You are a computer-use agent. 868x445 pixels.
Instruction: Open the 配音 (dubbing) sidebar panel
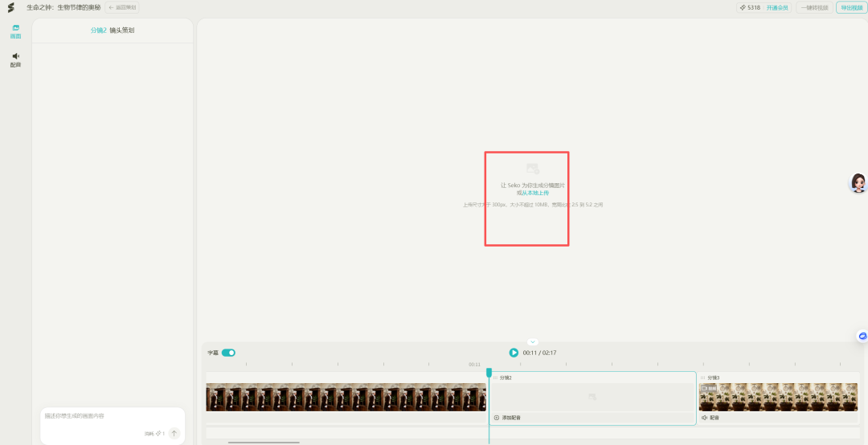pyautogui.click(x=15, y=59)
